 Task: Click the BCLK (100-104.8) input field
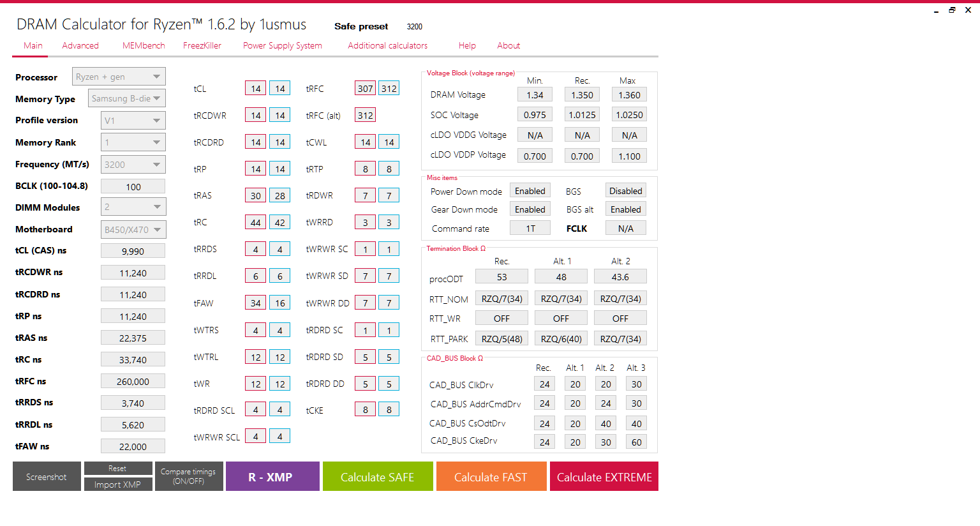[133, 186]
